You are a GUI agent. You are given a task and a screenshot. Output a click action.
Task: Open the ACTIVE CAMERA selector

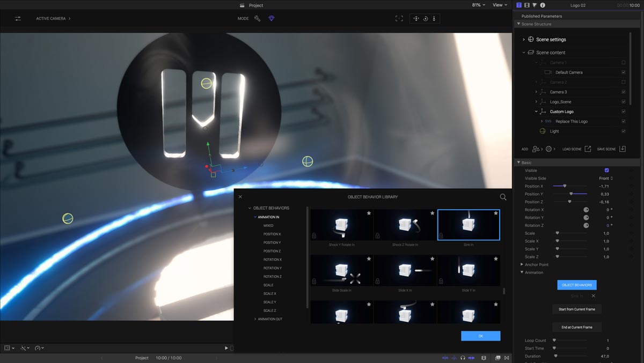(x=53, y=18)
